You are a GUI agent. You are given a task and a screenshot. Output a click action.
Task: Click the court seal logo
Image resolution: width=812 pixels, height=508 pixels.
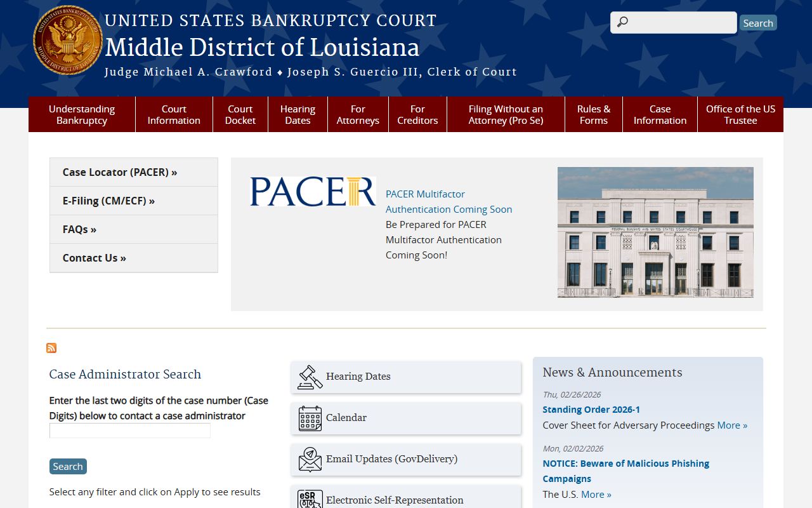pyautogui.click(x=68, y=41)
